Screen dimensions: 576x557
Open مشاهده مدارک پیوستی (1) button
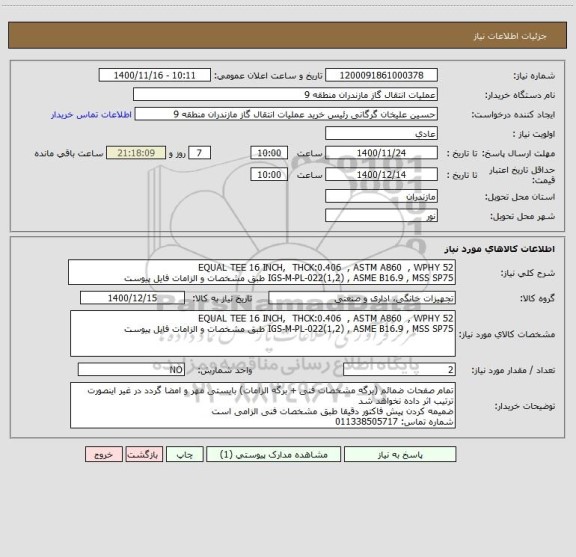[x=273, y=454]
